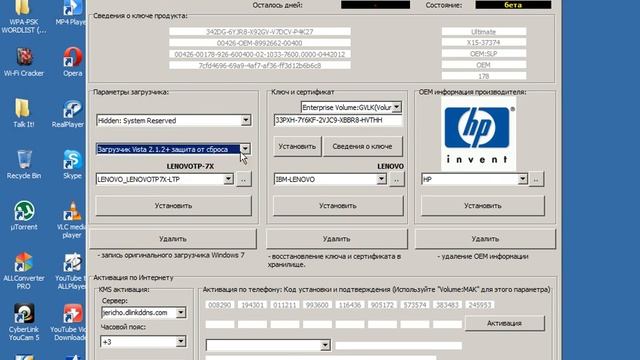
Task: Click browse button beside HP dropdown
Action: click(x=536, y=179)
